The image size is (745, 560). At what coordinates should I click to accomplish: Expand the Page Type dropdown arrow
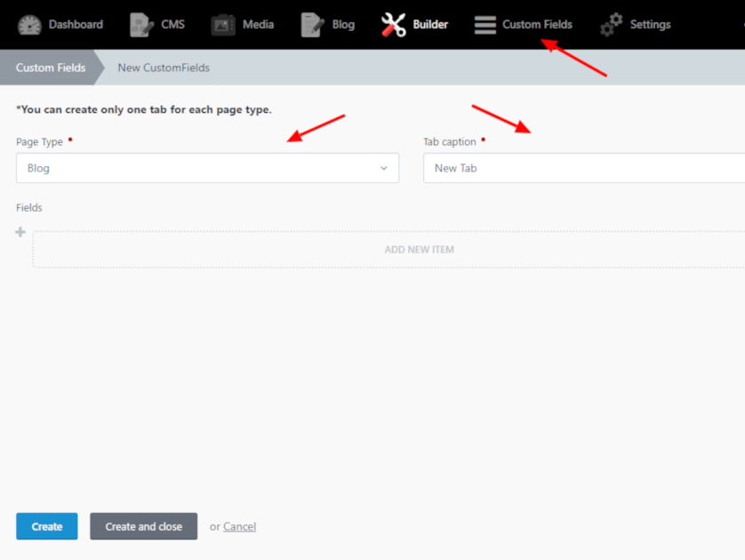383,168
